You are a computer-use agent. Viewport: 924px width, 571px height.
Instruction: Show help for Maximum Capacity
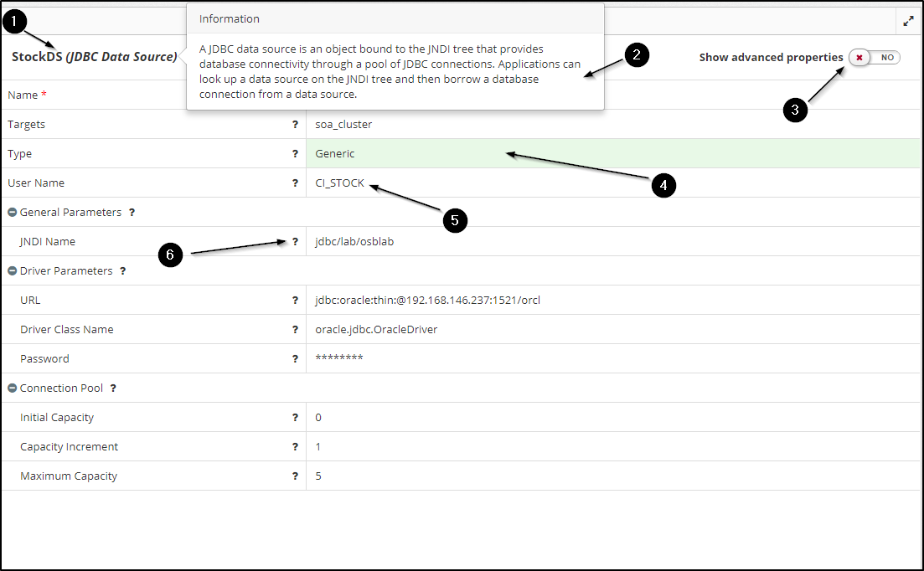pos(295,476)
